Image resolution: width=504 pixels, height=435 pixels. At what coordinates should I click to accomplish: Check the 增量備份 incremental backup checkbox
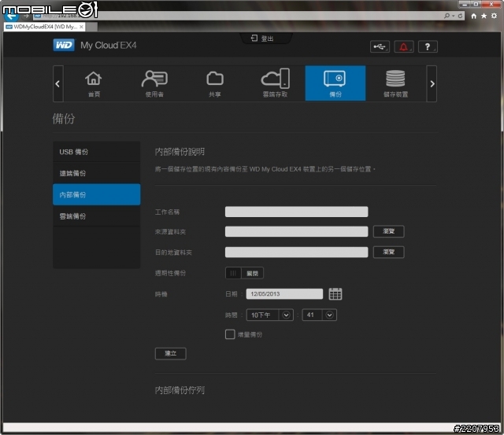[x=230, y=334]
